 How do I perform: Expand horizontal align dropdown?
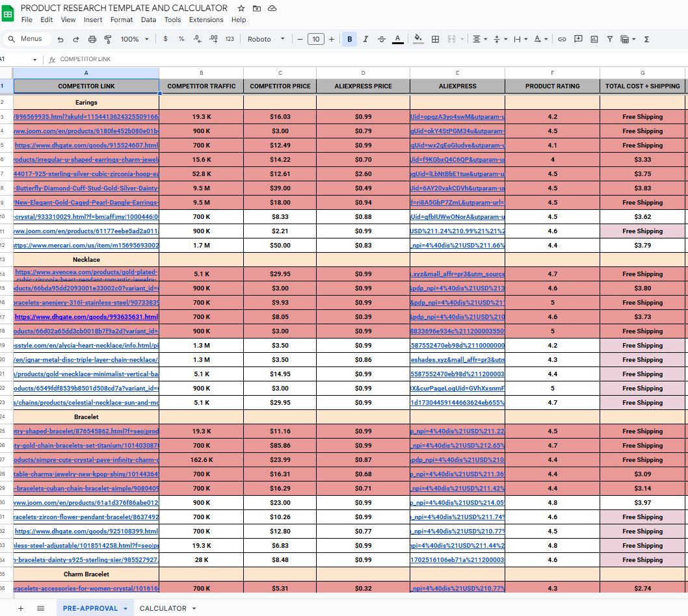coord(485,40)
